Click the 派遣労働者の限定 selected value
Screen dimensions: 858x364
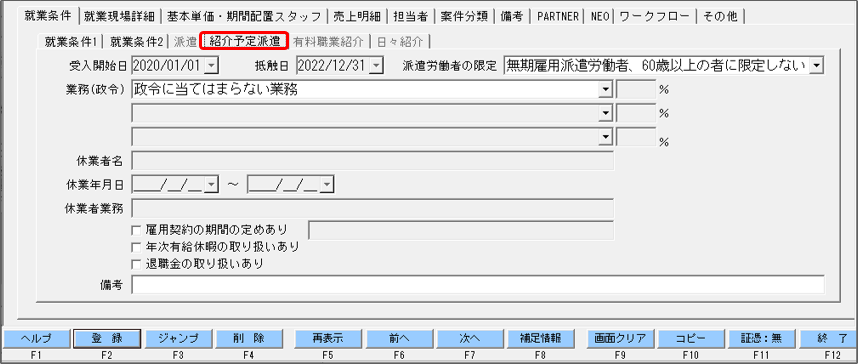point(657,66)
